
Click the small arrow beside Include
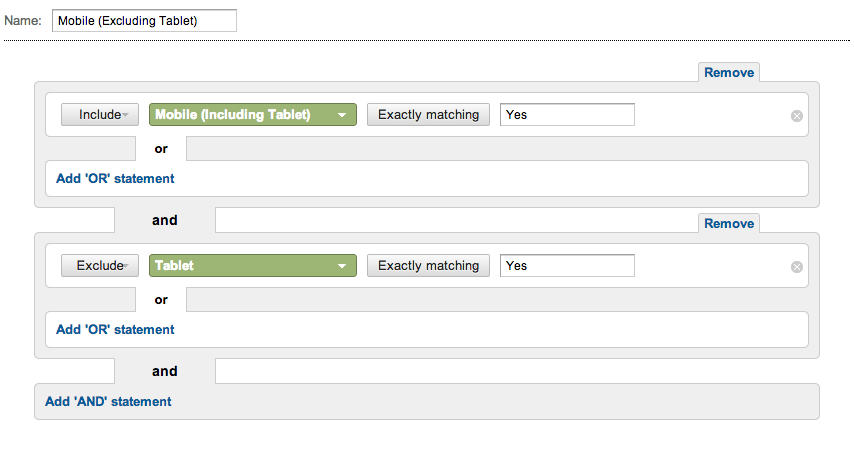125,115
